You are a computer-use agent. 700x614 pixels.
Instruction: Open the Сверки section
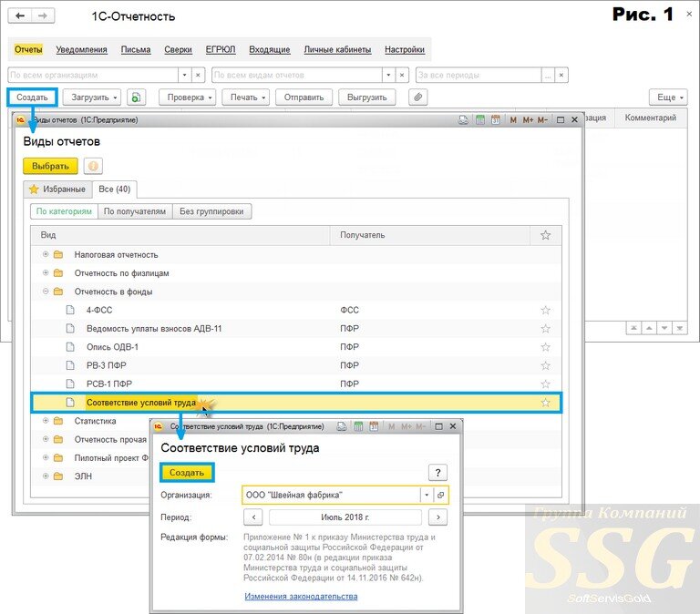[178, 49]
